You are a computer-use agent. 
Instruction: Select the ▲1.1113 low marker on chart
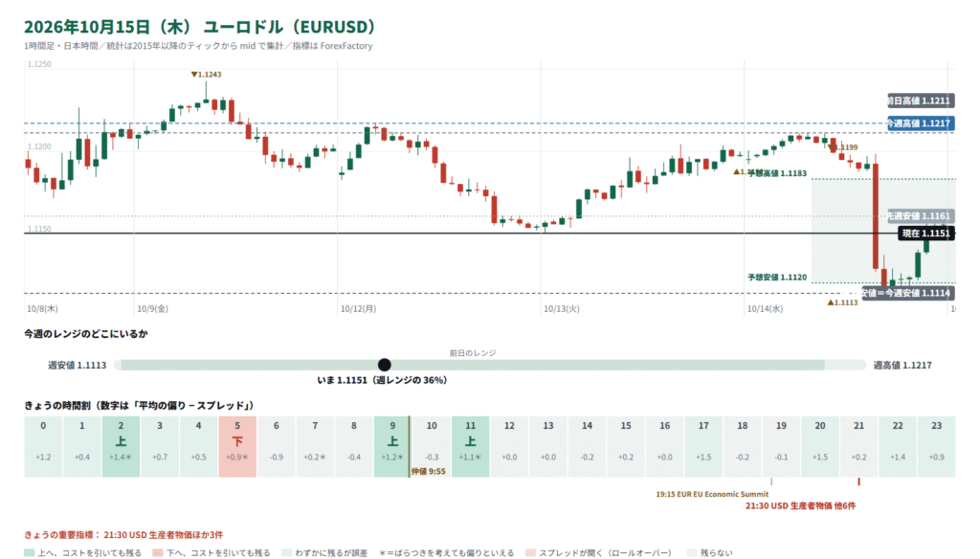coord(842,302)
